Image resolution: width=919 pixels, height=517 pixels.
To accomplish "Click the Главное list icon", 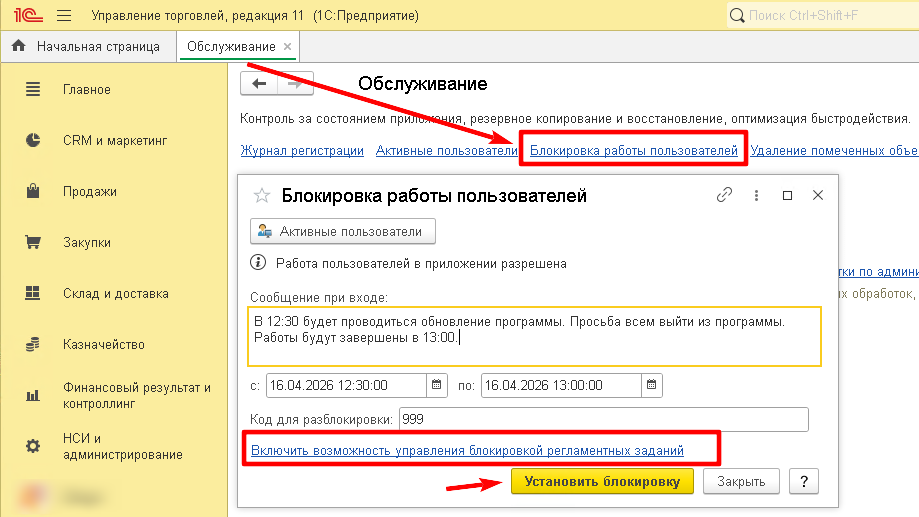I will tap(33, 90).
